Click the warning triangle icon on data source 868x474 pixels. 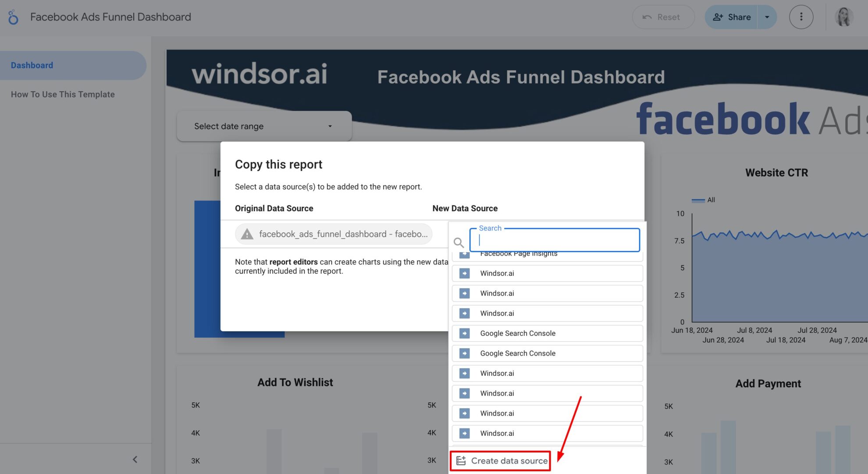(x=247, y=234)
